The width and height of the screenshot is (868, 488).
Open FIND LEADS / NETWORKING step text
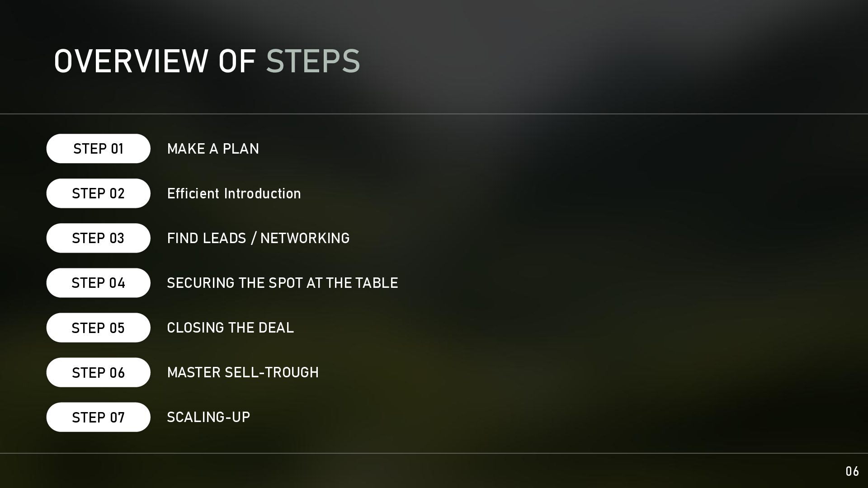(x=258, y=238)
